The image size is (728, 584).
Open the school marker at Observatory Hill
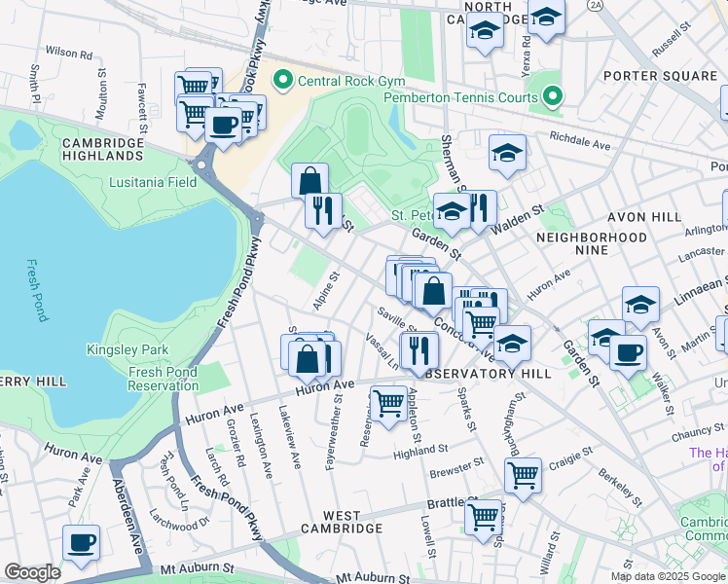[512, 346]
